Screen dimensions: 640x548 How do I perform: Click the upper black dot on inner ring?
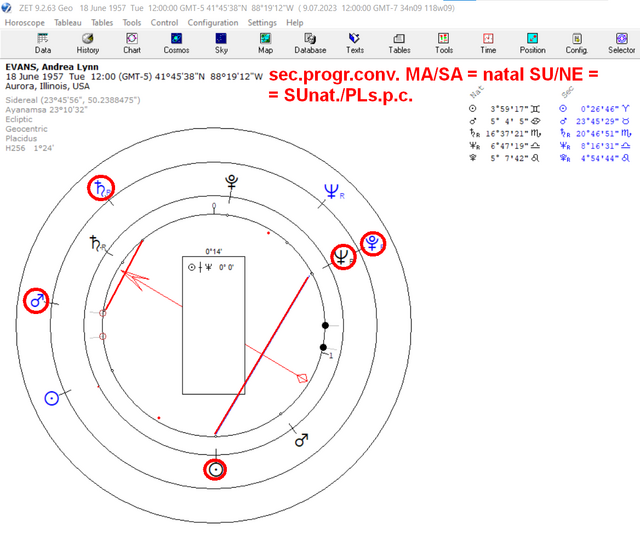(325, 325)
